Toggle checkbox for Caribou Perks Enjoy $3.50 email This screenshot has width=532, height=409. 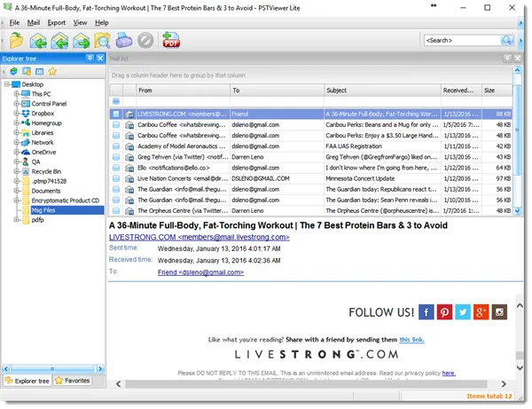[x=116, y=136]
